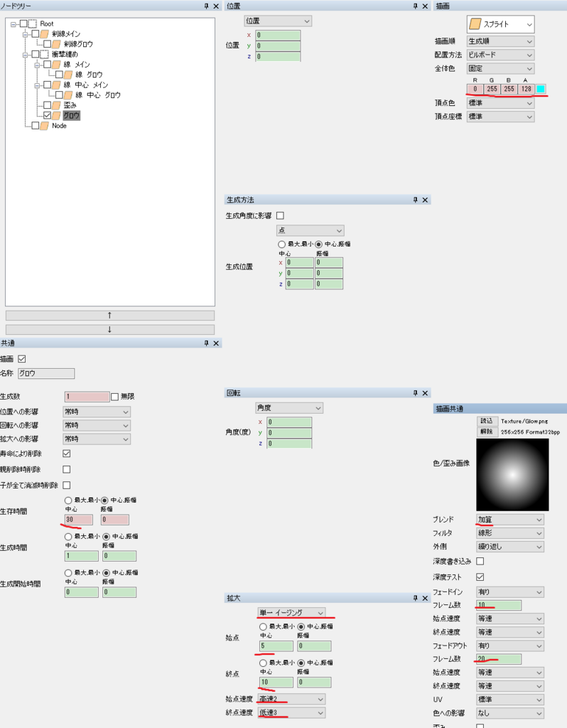567x728 pixels.
Task: Click the sprite icon of selected グロウ node
Action: coord(57,116)
